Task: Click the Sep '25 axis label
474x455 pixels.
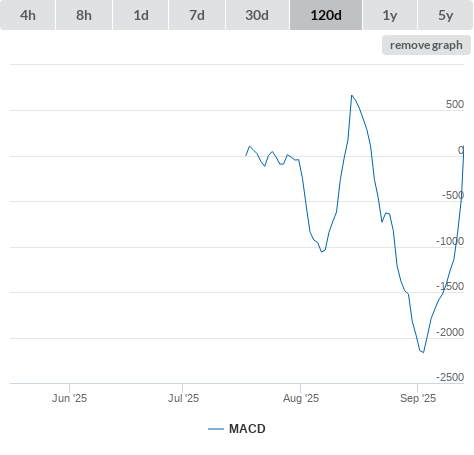Action: click(x=418, y=398)
